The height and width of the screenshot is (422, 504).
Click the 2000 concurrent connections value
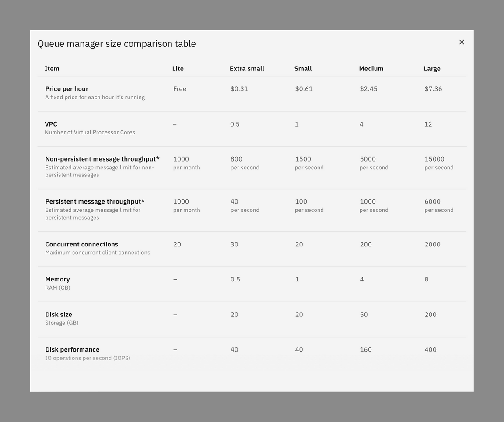[x=432, y=244]
